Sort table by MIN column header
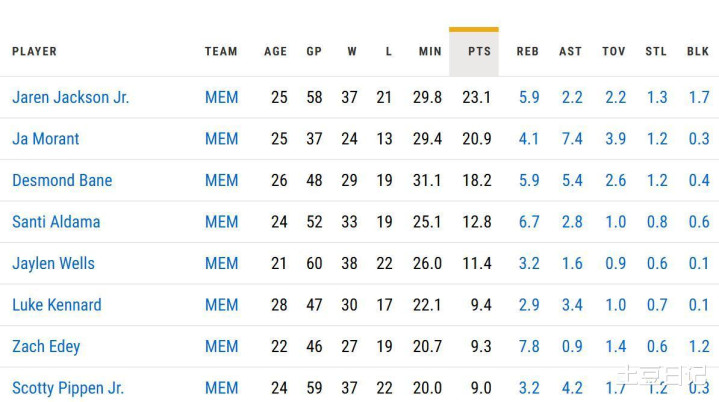This screenshot has width=719, height=402. 430,51
